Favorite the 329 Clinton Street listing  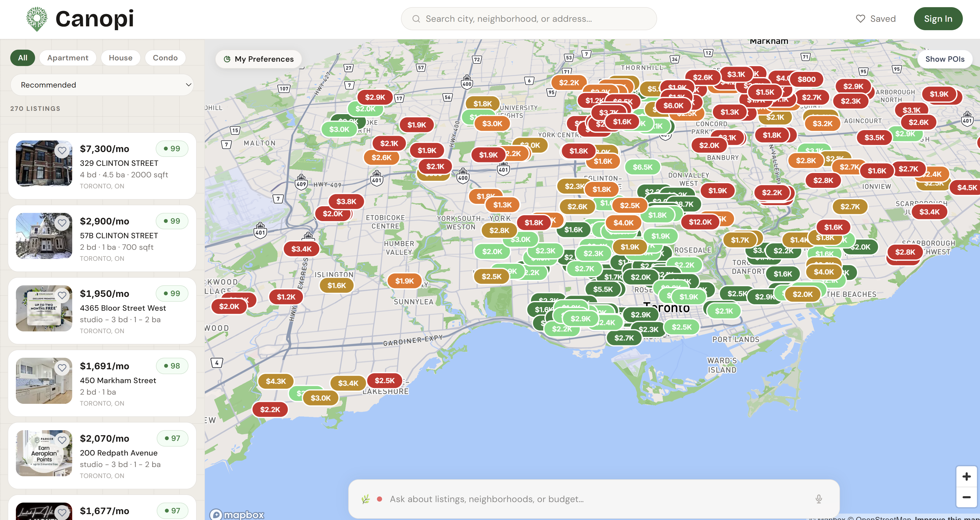62,150
